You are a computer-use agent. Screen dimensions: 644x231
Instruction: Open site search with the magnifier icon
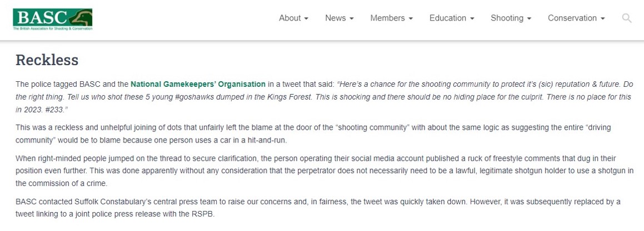click(627, 18)
